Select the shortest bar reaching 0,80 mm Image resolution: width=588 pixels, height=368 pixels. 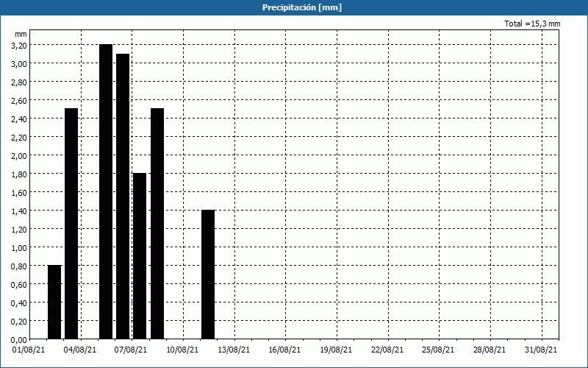click(54, 302)
